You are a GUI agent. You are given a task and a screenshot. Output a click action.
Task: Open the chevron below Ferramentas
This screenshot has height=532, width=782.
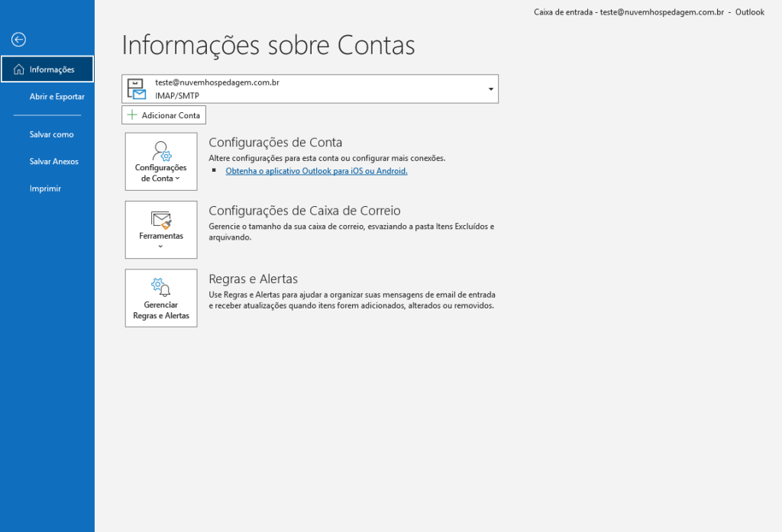tap(161, 247)
